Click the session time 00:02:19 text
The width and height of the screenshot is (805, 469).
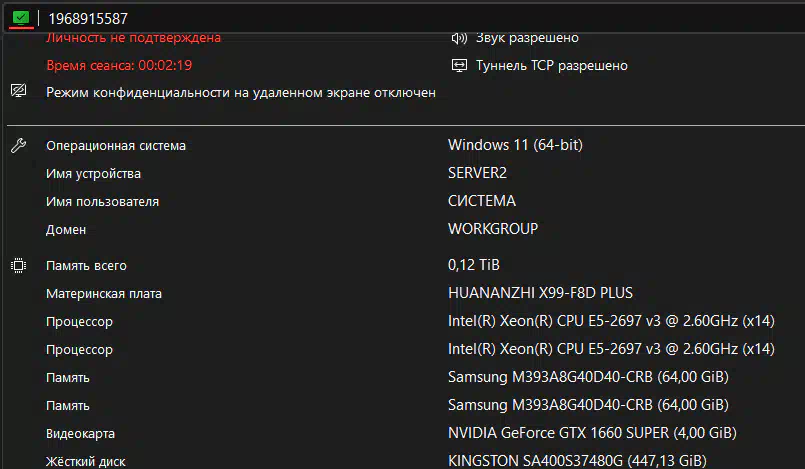tap(119, 66)
